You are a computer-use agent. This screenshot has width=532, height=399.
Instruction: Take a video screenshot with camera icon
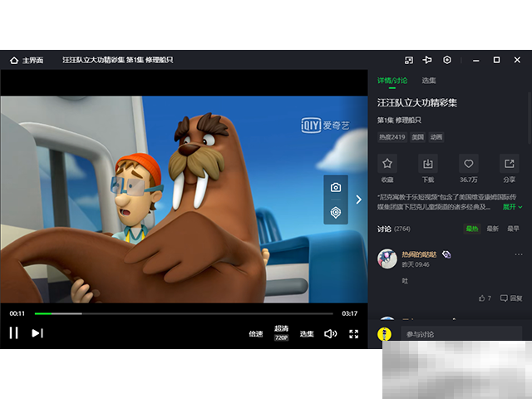tap(336, 187)
